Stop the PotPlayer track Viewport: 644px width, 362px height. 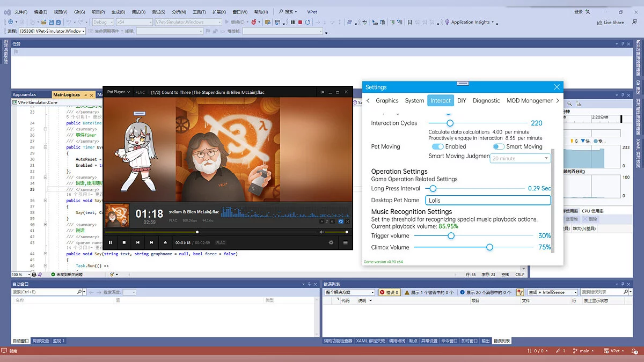[x=124, y=242]
